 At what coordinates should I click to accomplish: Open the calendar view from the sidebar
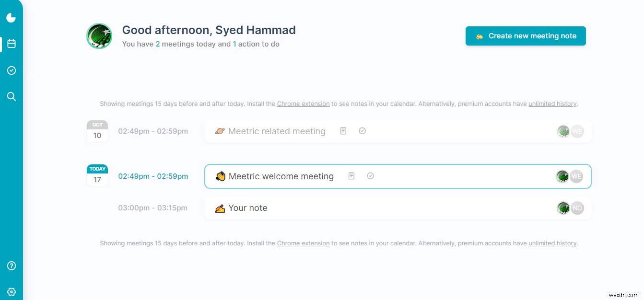click(x=11, y=44)
